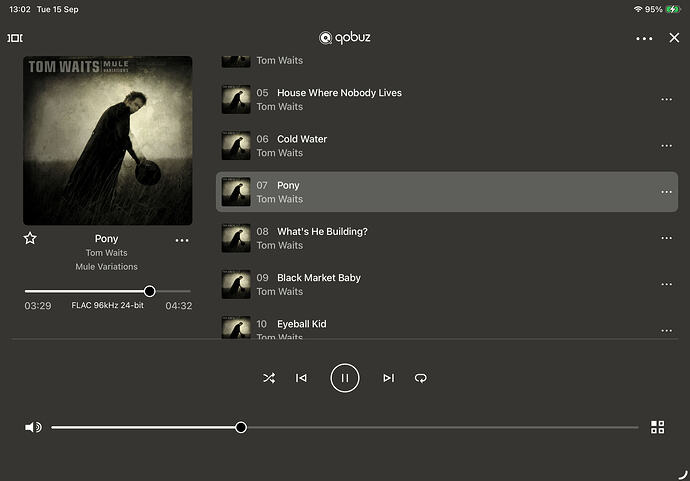The width and height of the screenshot is (690, 481).
Task: Play track 10 Eyeball Kid
Action: (447, 326)
